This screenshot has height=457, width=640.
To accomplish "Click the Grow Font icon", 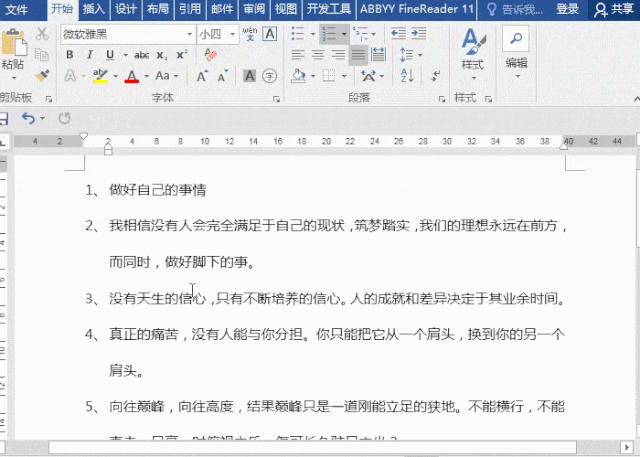I will [202, 76].
